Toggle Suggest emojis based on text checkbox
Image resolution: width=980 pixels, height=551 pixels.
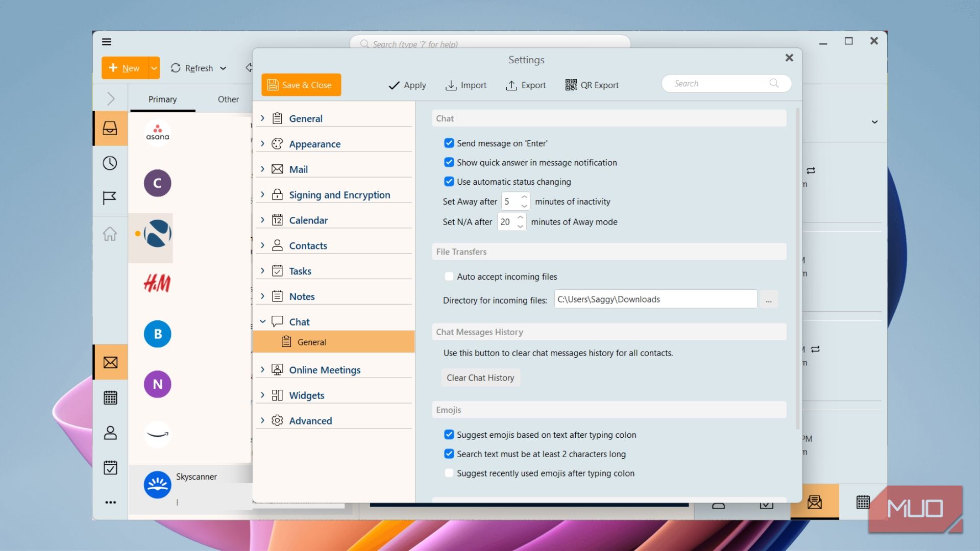coord(449,435)
